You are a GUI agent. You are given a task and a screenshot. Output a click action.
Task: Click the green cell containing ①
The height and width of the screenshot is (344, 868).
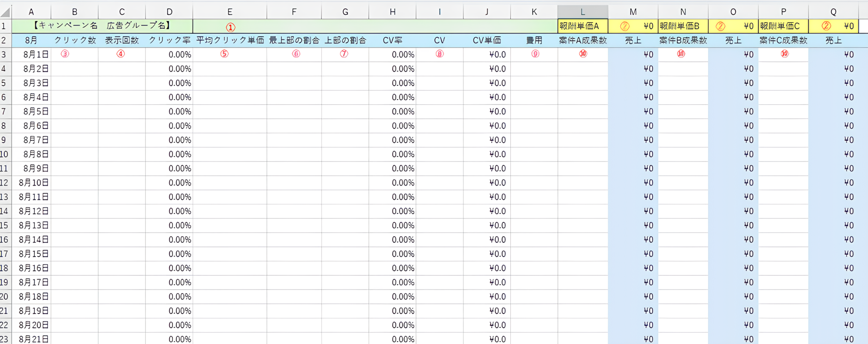(x=231, y=26)
